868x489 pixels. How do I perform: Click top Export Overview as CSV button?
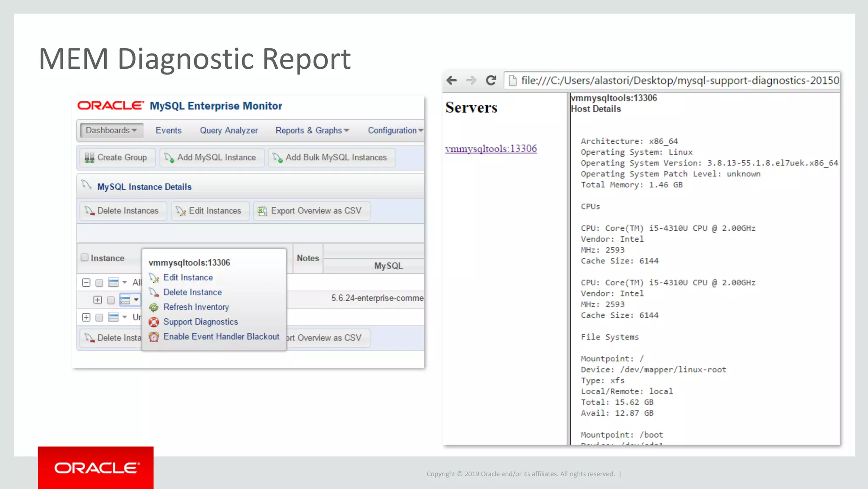(312, 211)
